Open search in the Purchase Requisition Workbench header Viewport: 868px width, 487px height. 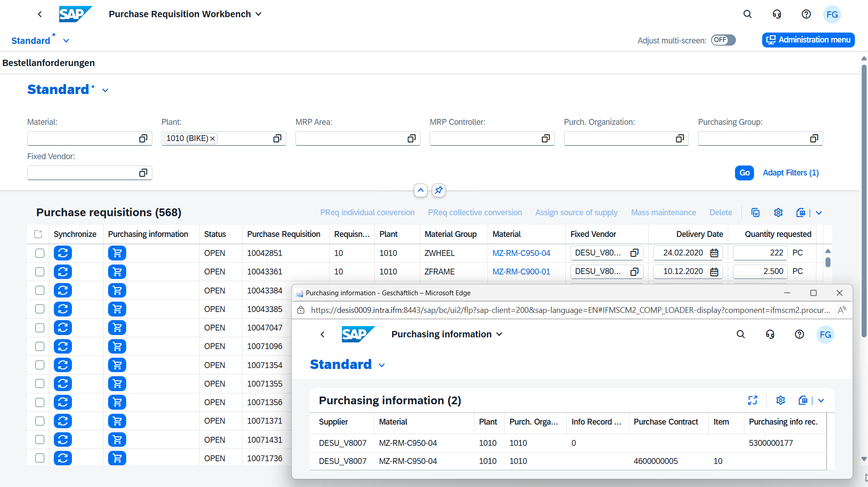[x=747, y=14]
